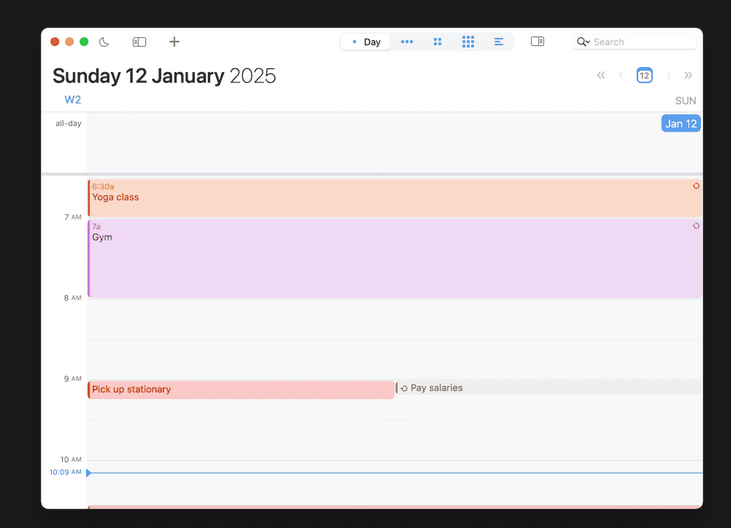
Task: Select the Pay salaries reminder
Action: (x=549, y=388)
